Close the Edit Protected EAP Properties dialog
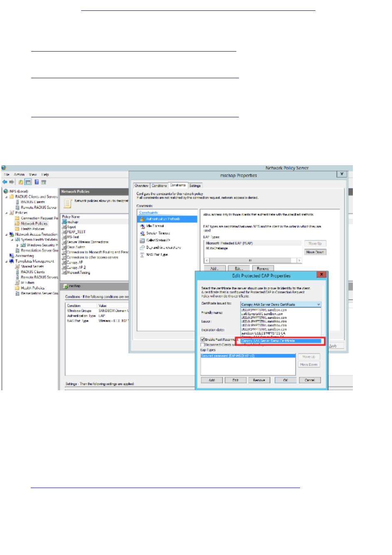Screen dimensions: 392x555 pyautogui.click(x=321, y=275)
